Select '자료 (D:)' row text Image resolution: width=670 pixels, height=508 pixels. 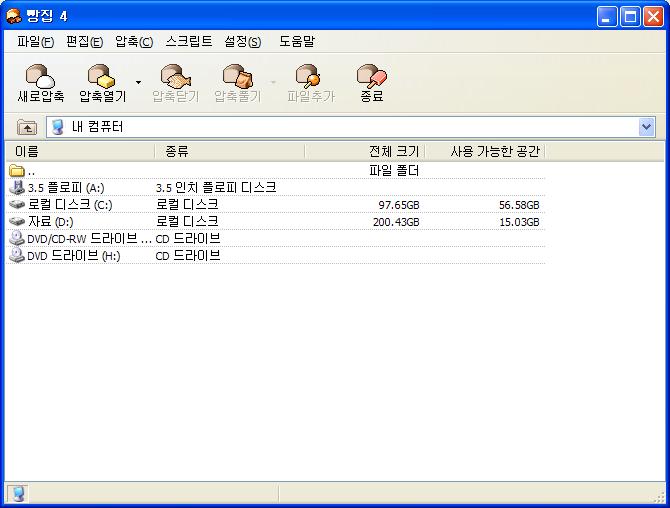tap(50, 222)
